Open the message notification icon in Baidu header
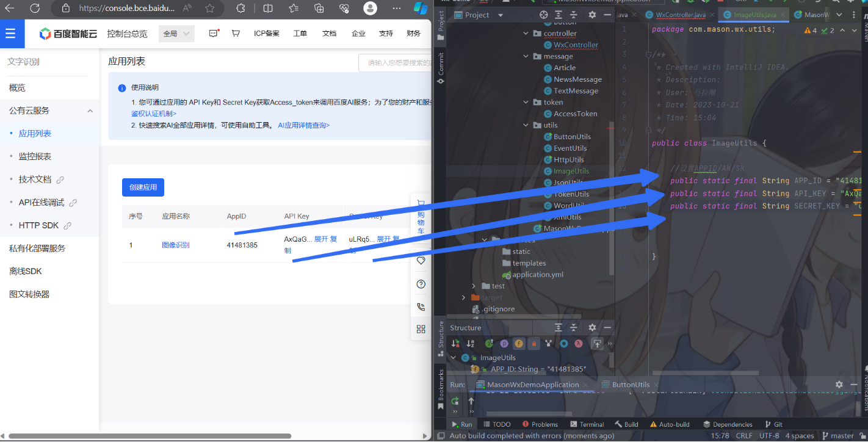The image size is (868, 442). click(214, 34)
